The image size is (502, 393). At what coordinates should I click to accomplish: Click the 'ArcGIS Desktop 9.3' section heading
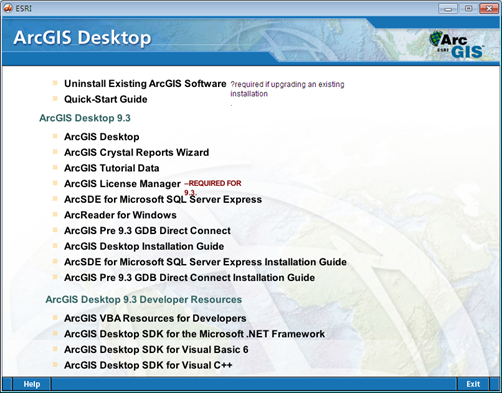[85, 118]
